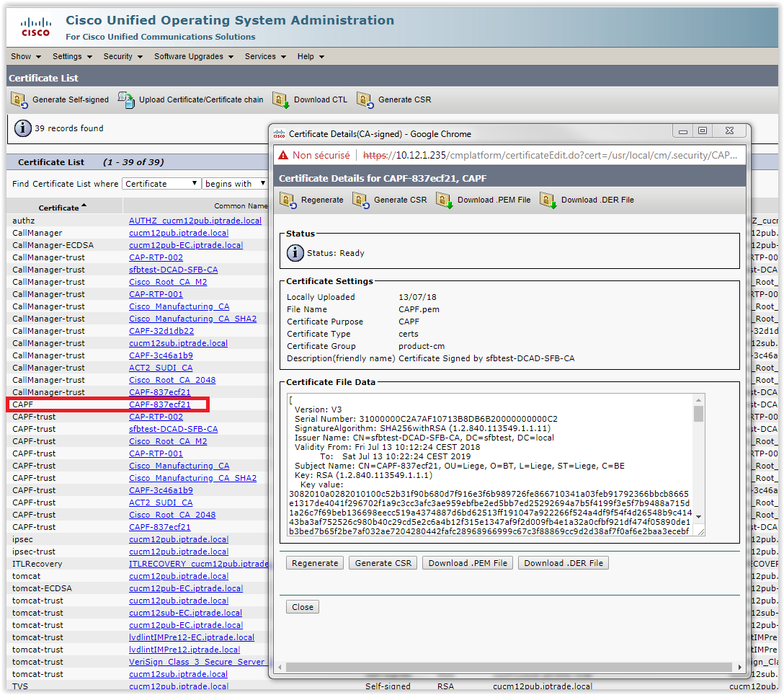Click the down arrow of certificate data scrollbar
Image resolution: width=784 pixels, height=695 pixels.
(x=698, y=516)
